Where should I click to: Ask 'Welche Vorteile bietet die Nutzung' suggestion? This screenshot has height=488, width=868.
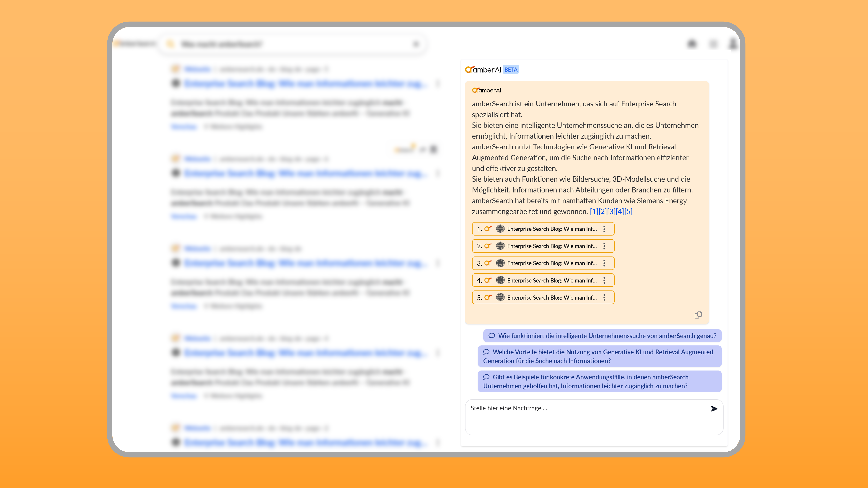click(x=600, y=356)
